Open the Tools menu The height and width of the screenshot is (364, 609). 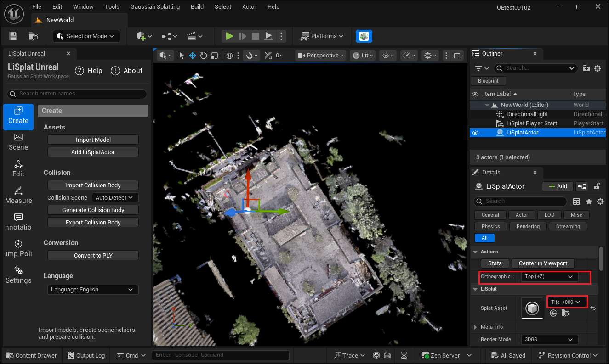(112, 7)
